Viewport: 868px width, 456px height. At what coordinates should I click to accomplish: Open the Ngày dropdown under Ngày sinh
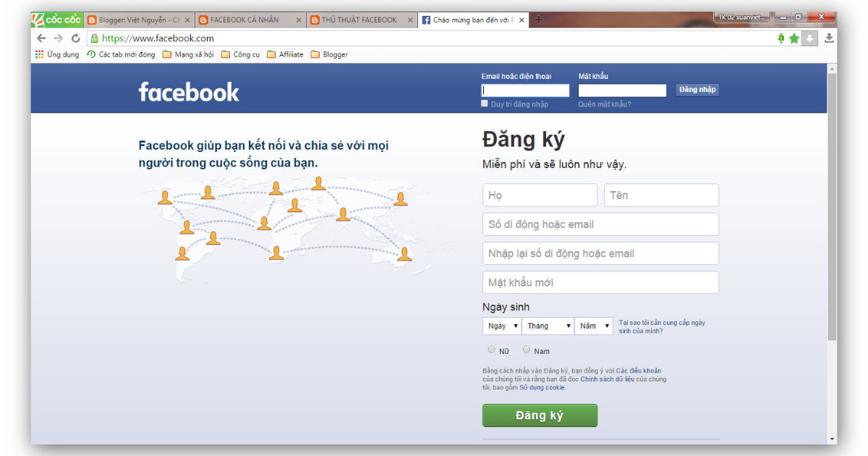pos(501,326)
